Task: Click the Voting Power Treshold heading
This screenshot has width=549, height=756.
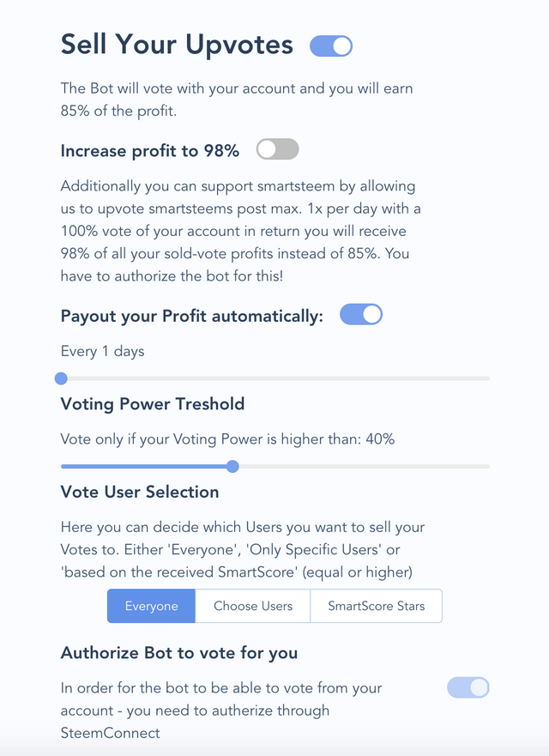Action: click(x=153, y=403)
